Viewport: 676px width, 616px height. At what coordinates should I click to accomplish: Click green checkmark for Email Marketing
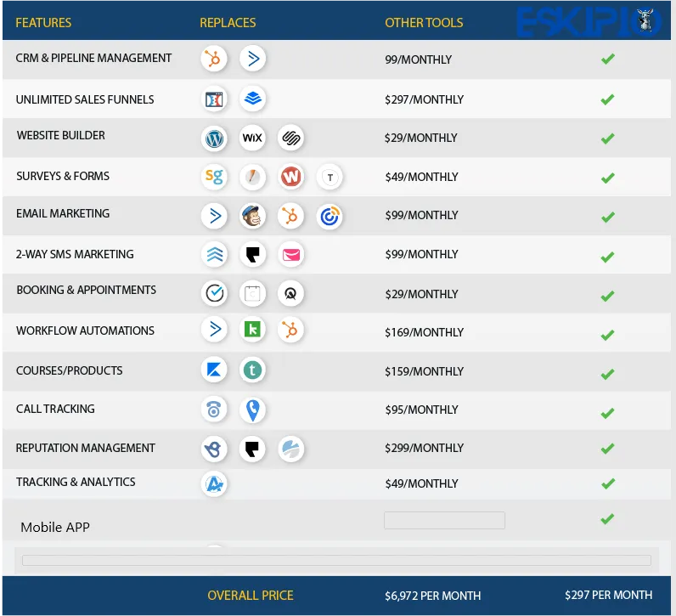tap(607, 217)
